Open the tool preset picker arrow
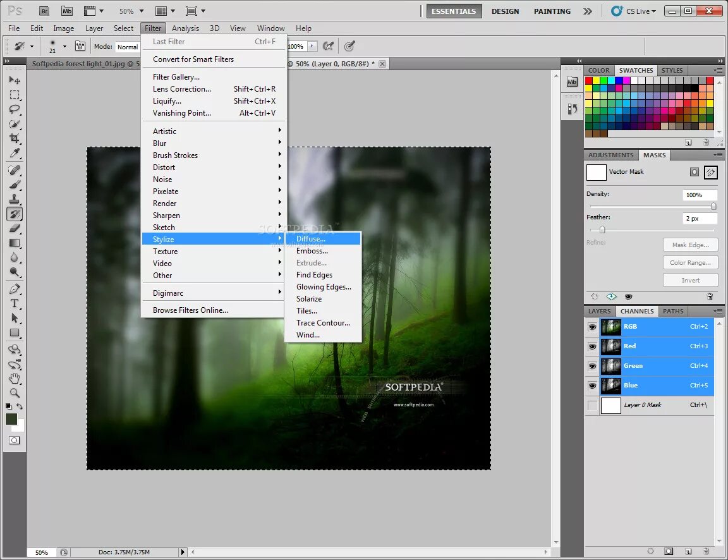Screen dimensions: 728x560 point(32,46)
